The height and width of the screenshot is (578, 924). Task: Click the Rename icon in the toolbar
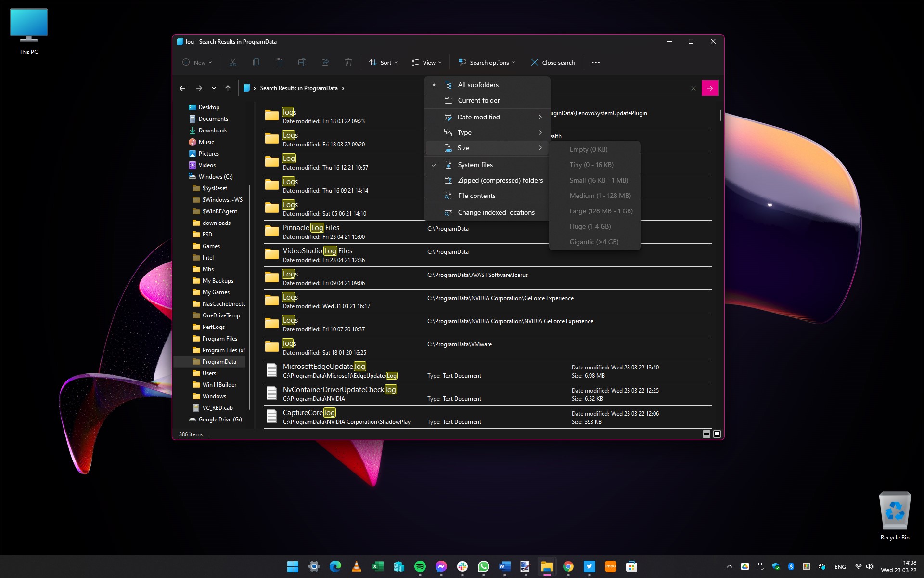click(x=302, y=62)
